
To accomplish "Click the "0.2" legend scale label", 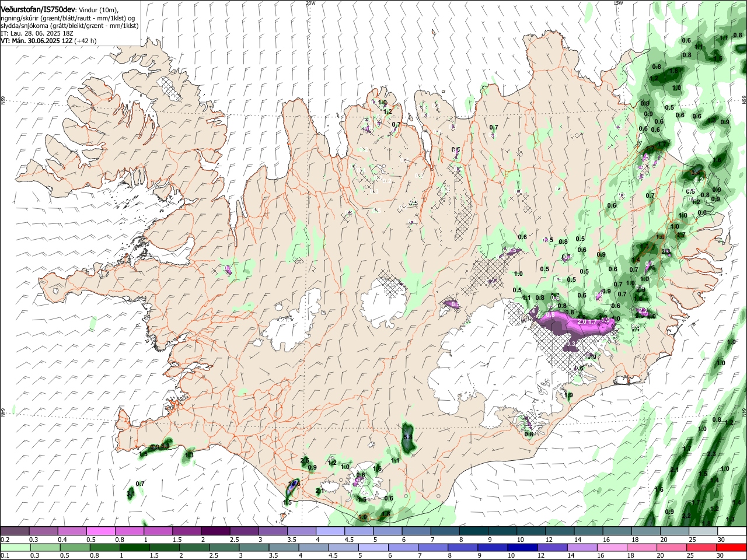I will (x=5, y=539).
